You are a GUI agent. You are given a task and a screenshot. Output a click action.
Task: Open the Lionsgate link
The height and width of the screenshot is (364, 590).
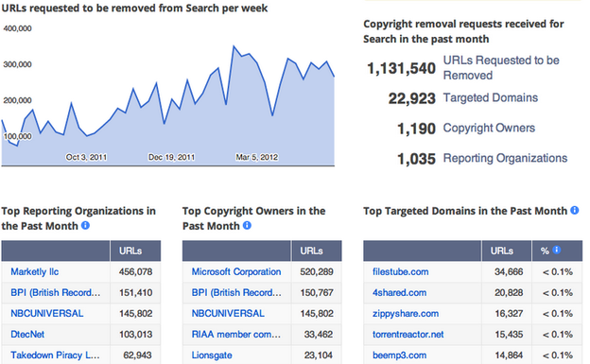(x=212, y=355)
